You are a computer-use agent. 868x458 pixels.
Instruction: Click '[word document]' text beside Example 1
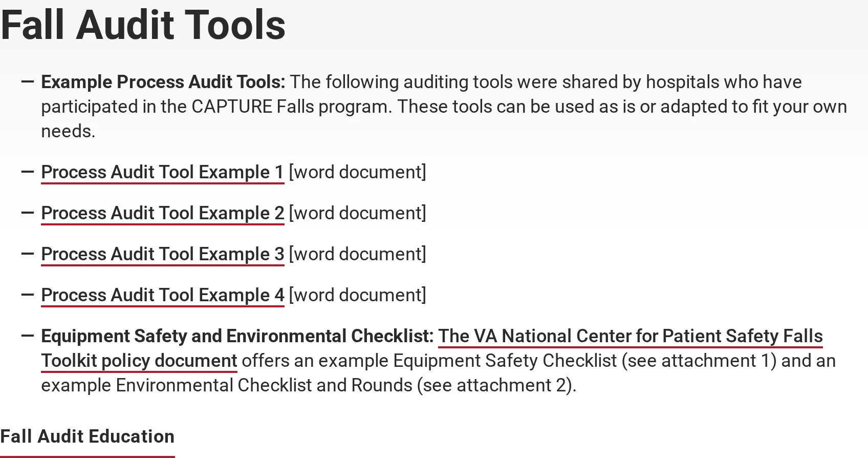click(357, 172)
